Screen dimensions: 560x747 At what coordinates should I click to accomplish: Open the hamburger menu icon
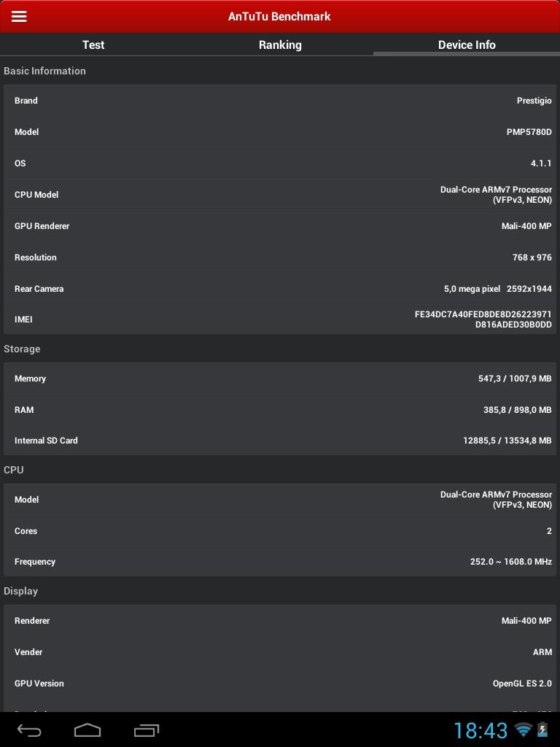[x=19, y=16]
